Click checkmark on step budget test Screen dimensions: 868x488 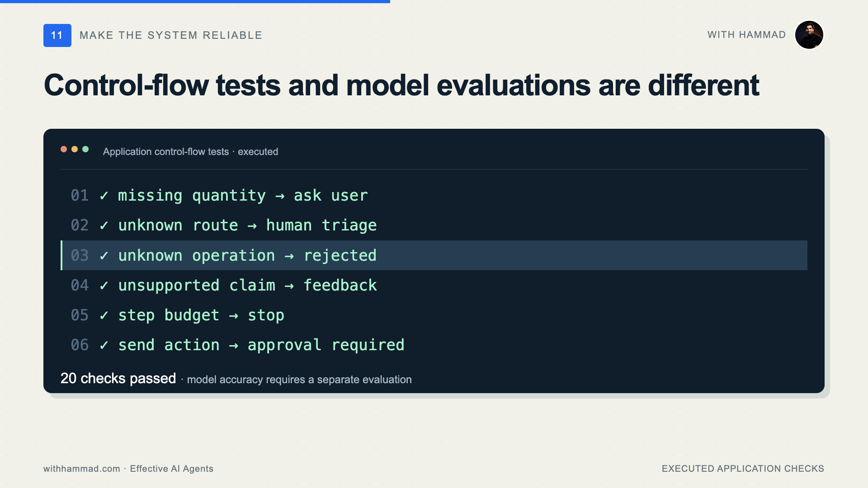(x=104, y=315)
